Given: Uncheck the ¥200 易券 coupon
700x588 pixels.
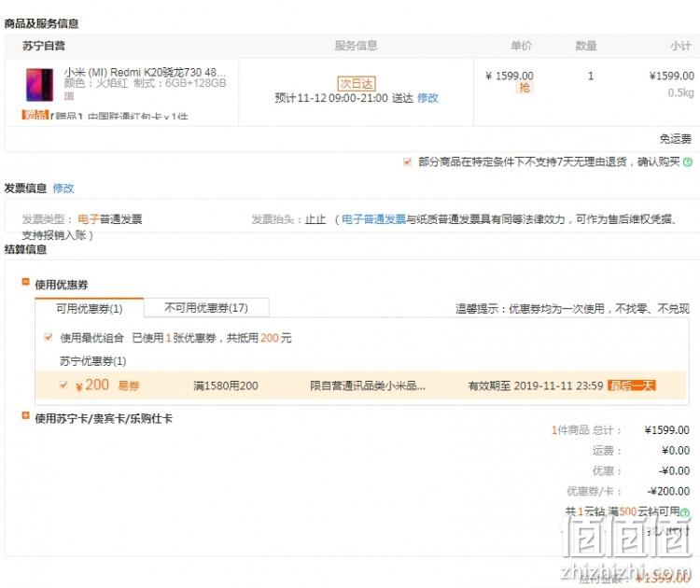Looking at the screenshot, I should coord(63,385).
